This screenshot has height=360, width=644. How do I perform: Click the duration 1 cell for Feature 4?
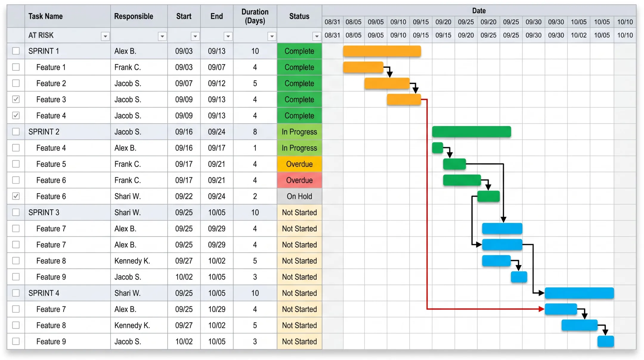coord(255,148)
